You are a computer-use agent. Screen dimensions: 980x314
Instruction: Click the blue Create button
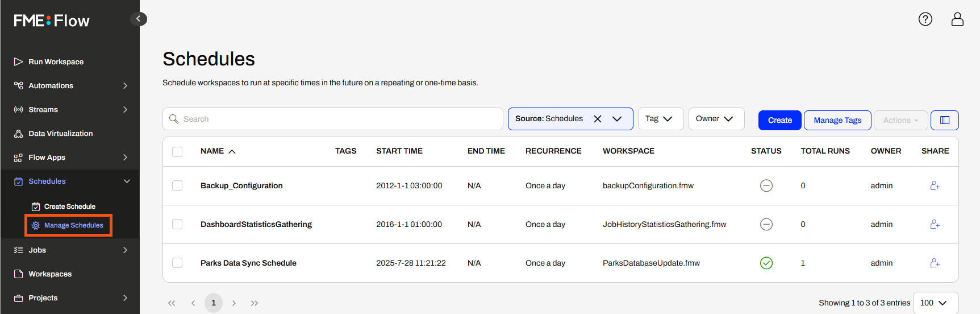[x=779, y=120]
